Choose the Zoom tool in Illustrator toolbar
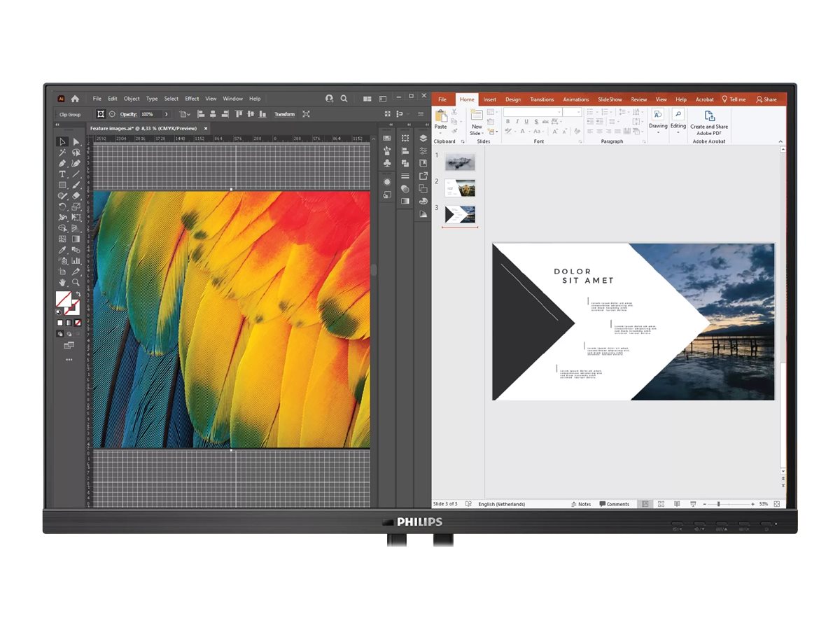The width and height of the screenshot is (840, 630). point(76,282)
